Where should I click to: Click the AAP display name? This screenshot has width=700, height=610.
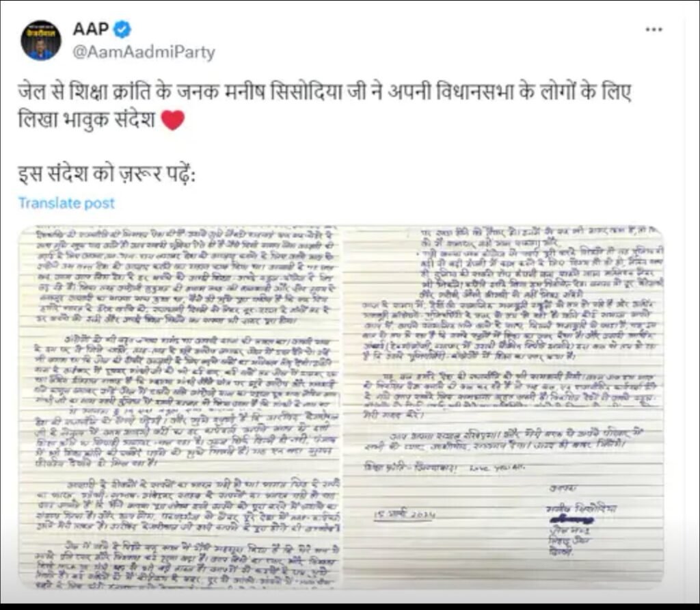pos(91,29)
